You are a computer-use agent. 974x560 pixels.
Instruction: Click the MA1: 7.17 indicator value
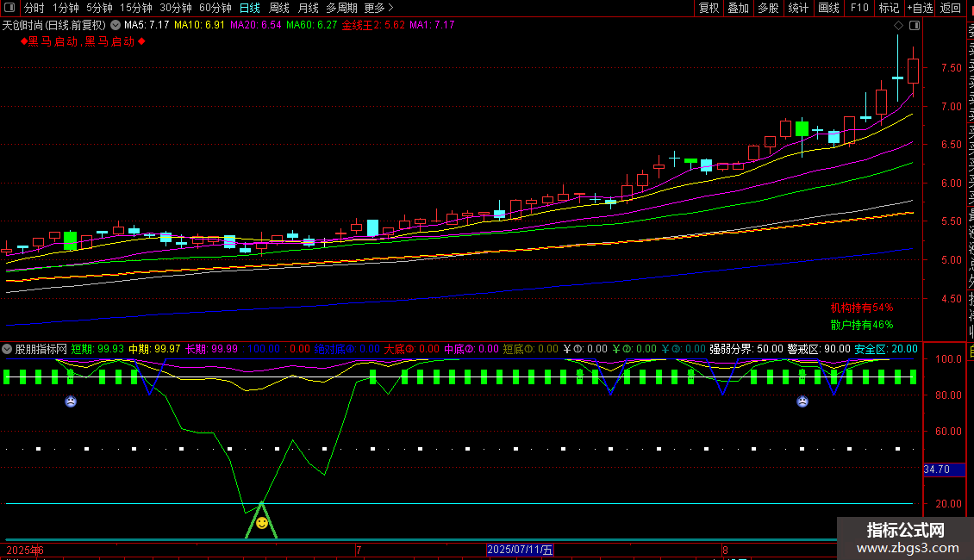[432, 26]
